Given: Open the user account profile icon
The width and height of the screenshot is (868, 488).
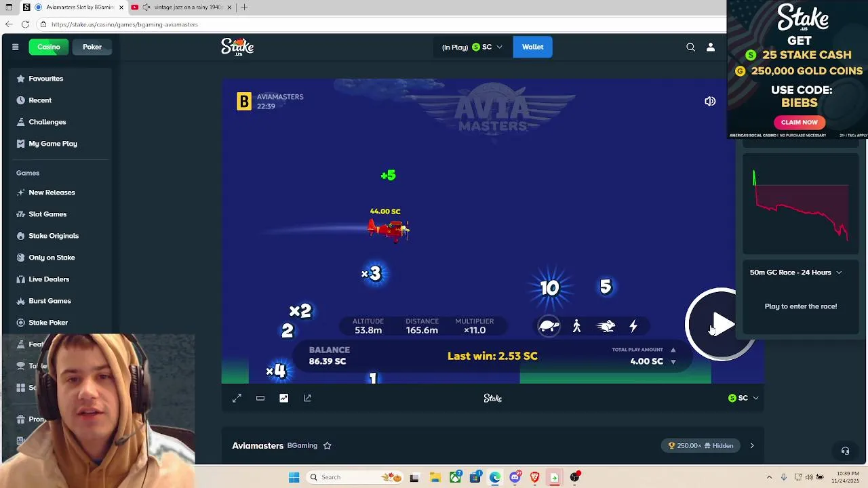Looking at the screenshot, I should (x=710, y=47).
